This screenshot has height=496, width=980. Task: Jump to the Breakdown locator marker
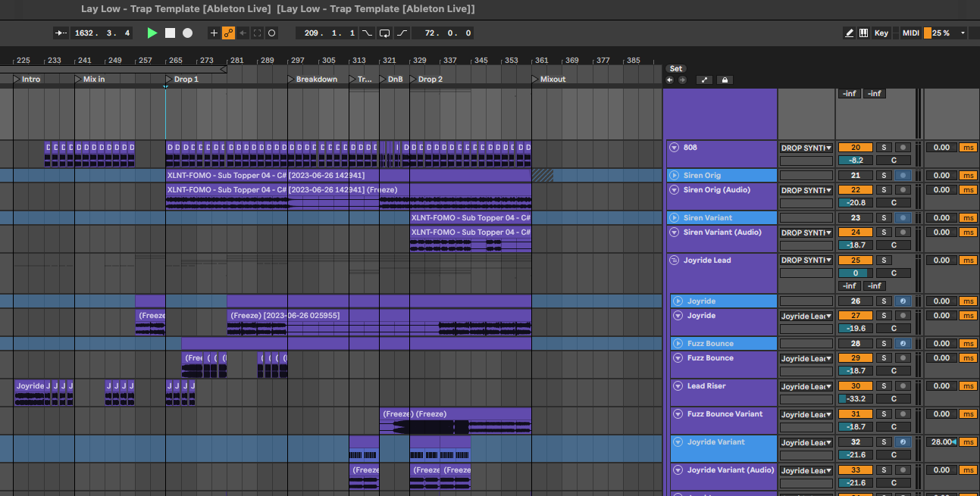pos(291,80)
